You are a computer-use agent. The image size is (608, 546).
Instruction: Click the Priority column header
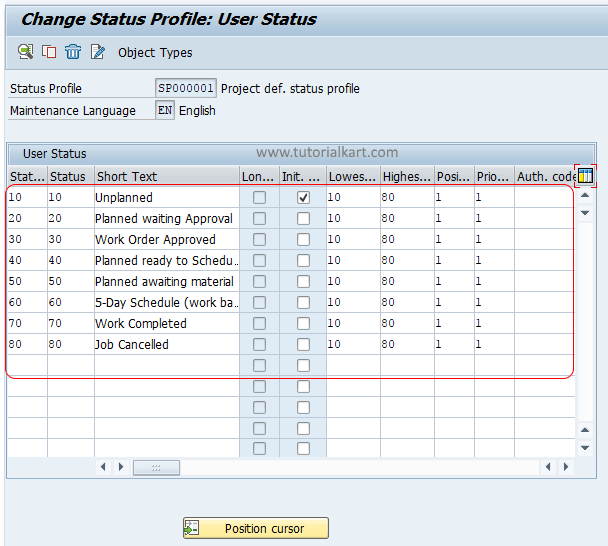(494, 176)
